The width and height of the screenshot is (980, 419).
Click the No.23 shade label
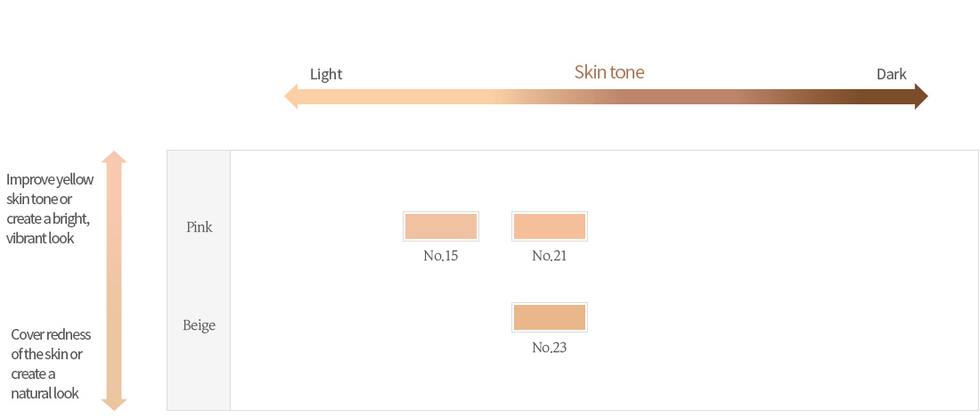point(550,347)
